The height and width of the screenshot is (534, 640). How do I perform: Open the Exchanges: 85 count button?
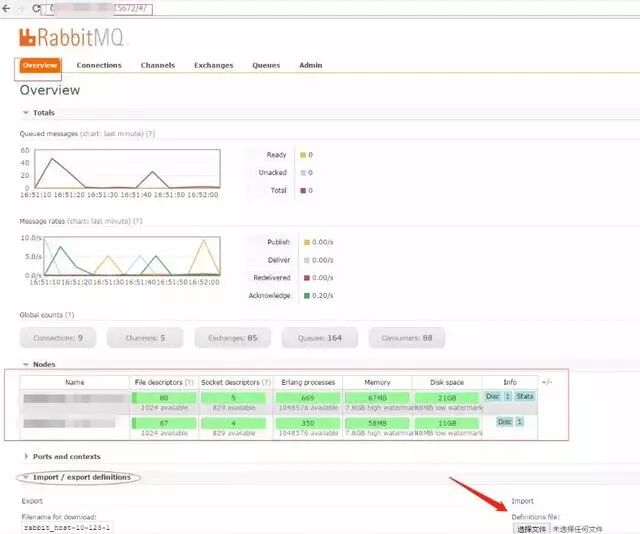tap(233, 338)
